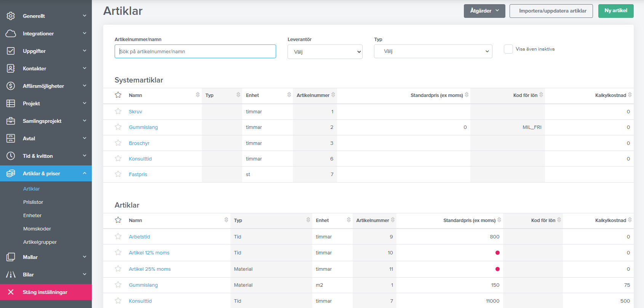Click the cloud icon for Integrationer
Image resolution: width=644 pixels, height=308 pixels.
coord(11,33)
